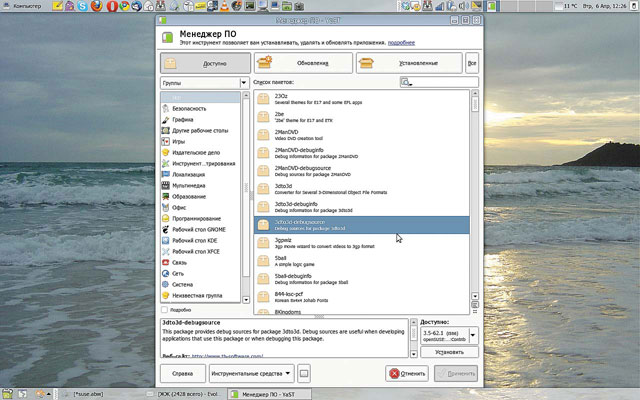Open the Компьютер menu in top panel

tap(22, 6)
